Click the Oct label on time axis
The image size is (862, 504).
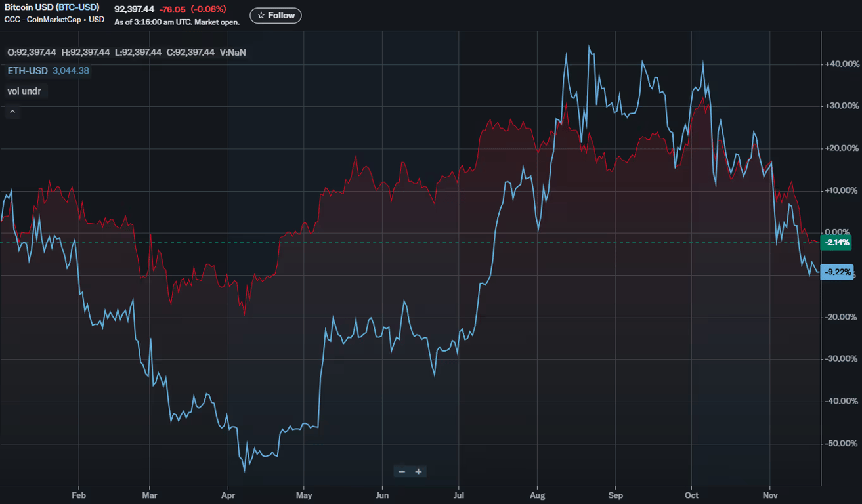coord(691,494)
